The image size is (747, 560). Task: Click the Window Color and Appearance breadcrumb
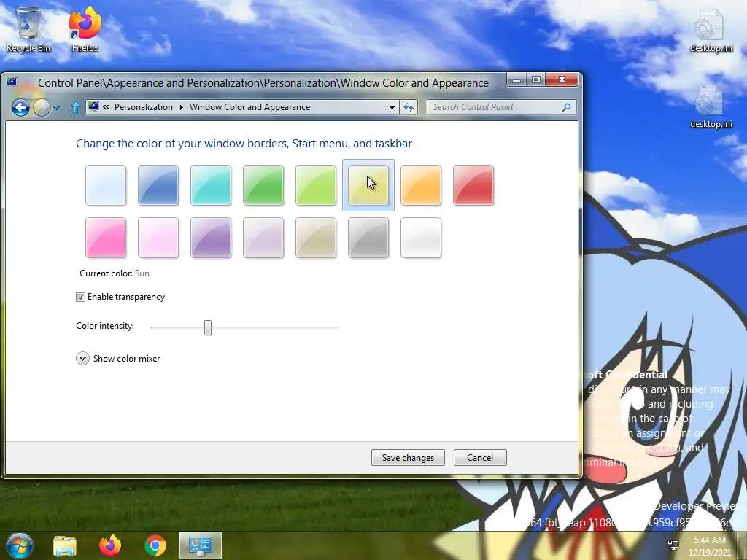click(249, 107)
